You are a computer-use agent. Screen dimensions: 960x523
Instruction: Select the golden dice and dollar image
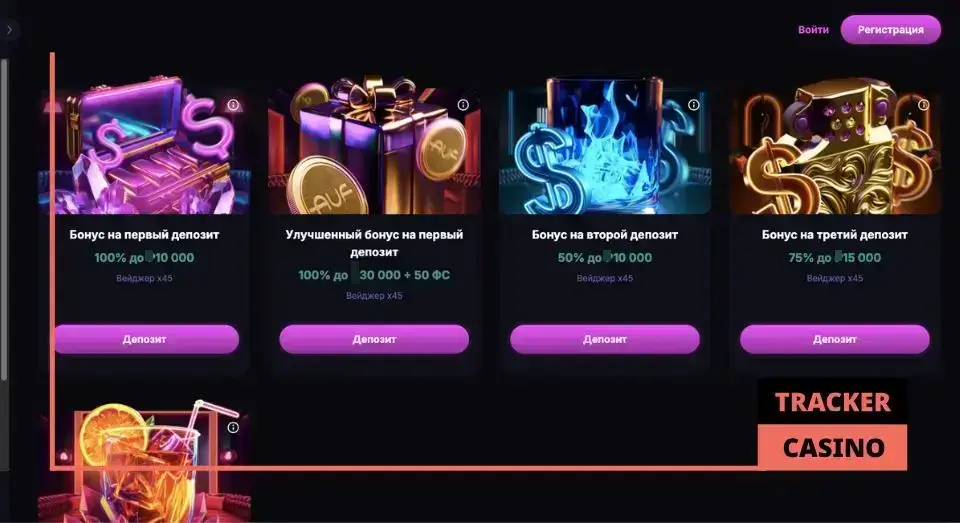[834, 146]
